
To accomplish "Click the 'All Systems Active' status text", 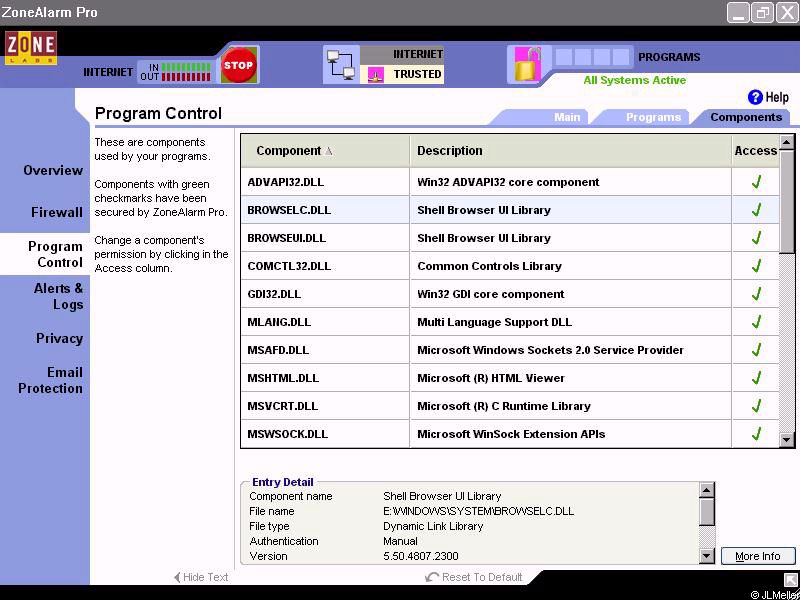I will [635, 80].
